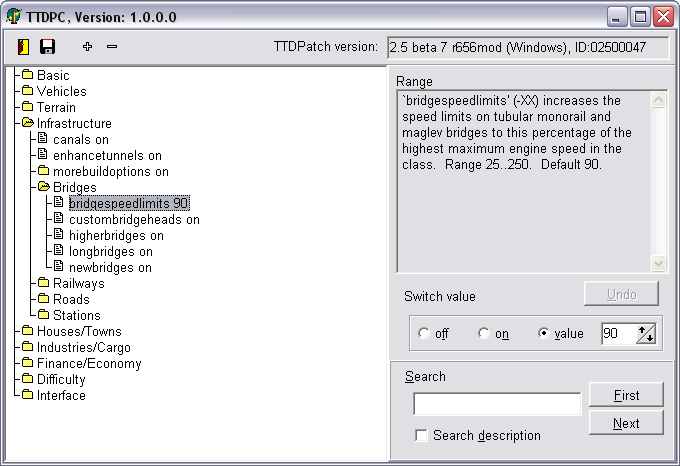Click the Terrain folder icon

(27, 107)
